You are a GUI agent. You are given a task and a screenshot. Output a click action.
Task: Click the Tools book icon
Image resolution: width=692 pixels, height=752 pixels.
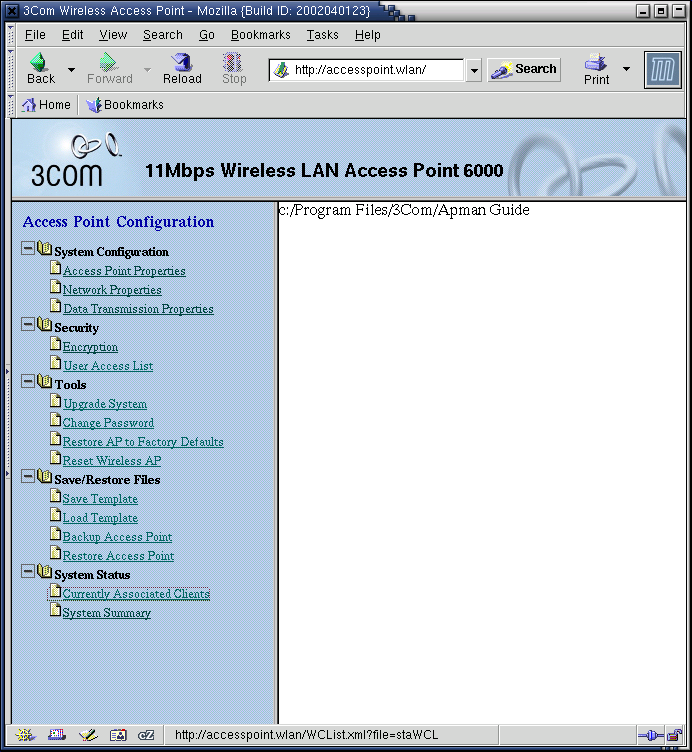coord(44,382)
